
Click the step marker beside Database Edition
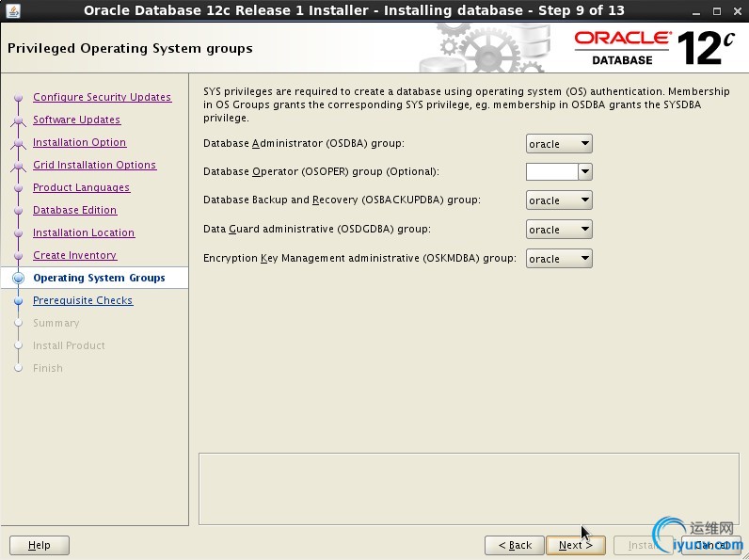click(18, 211)
